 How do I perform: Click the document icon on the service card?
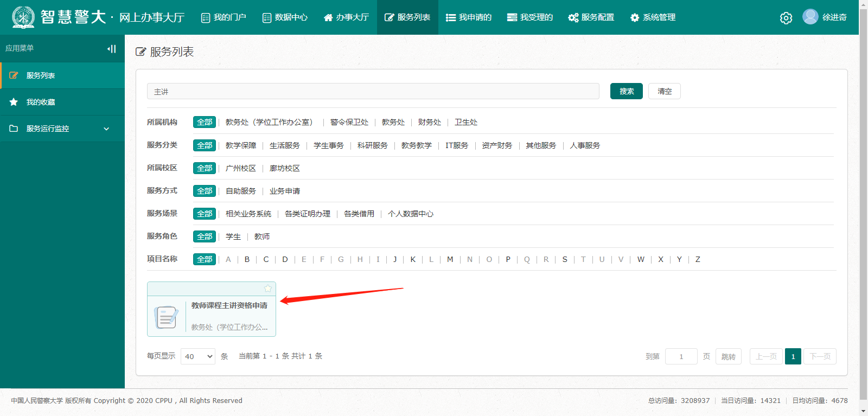pos(166,317)
